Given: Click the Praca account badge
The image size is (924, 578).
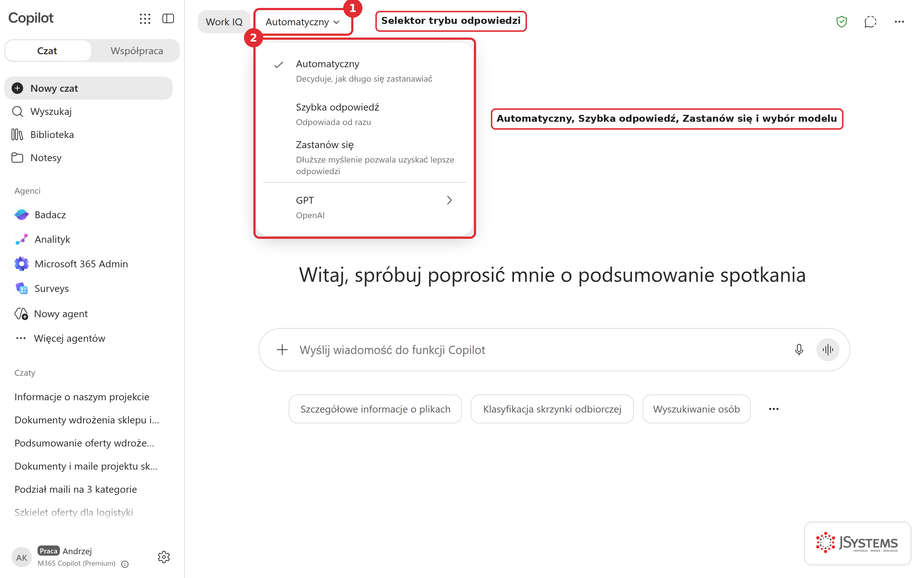Looking at the screenshot, I should pyautogui.click(x=48, y=551).
